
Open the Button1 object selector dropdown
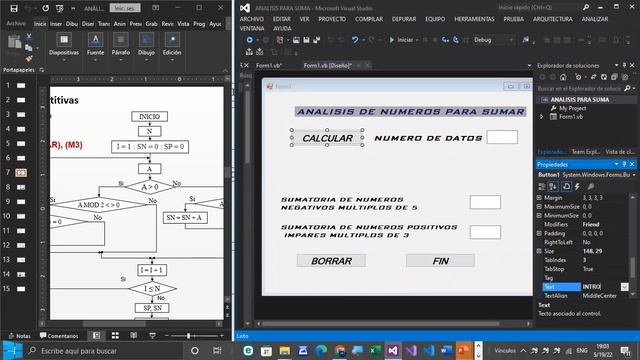click(633, 175)
